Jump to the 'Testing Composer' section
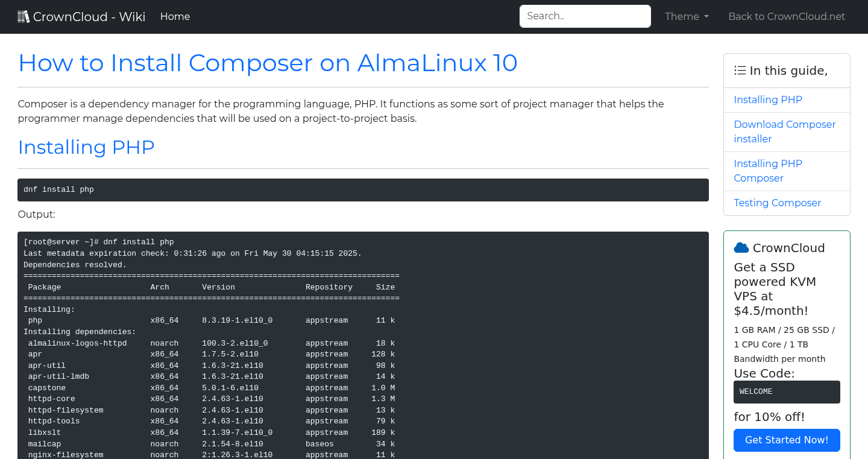This screenshot has width=868, height=459. coord(777,203)
